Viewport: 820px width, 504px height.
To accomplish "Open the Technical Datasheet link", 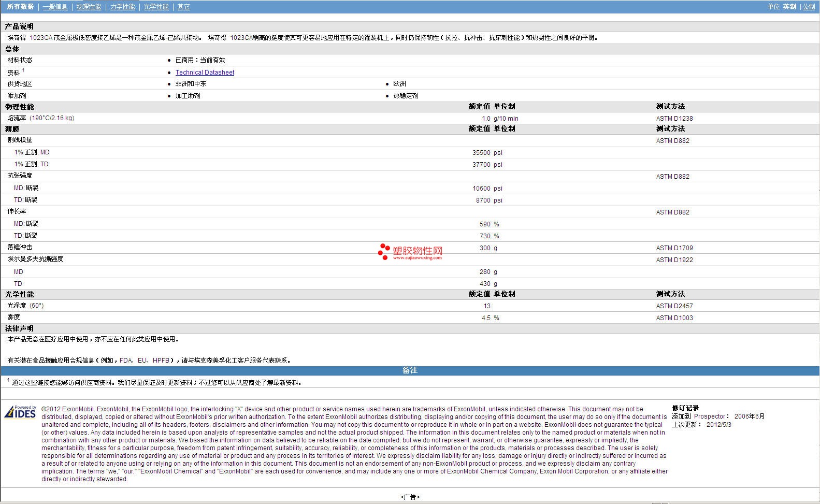I will click(205, 73).
